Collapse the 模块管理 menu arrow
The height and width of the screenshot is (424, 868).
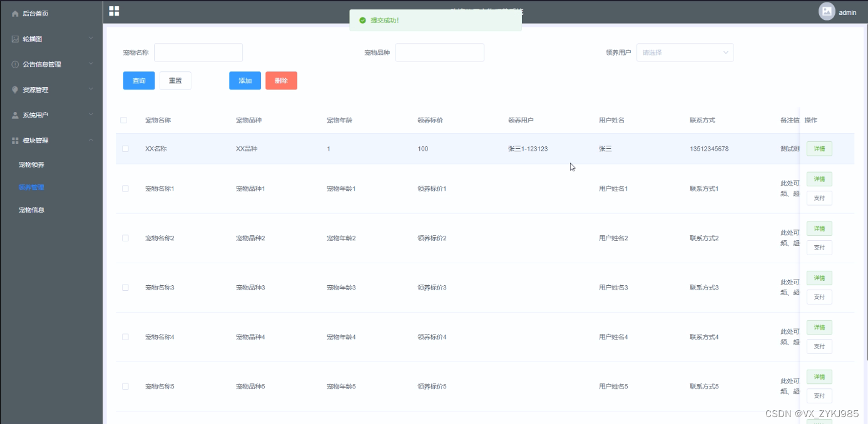91,140
